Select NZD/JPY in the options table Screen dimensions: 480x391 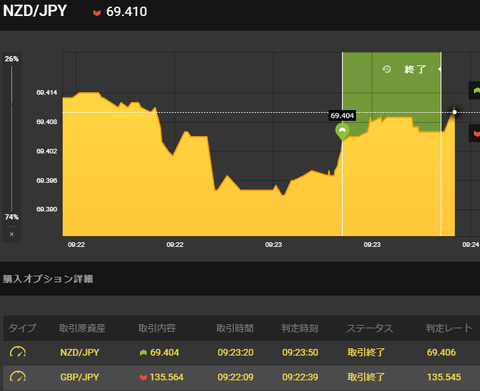pyautogui.click(x=80, y=352)
